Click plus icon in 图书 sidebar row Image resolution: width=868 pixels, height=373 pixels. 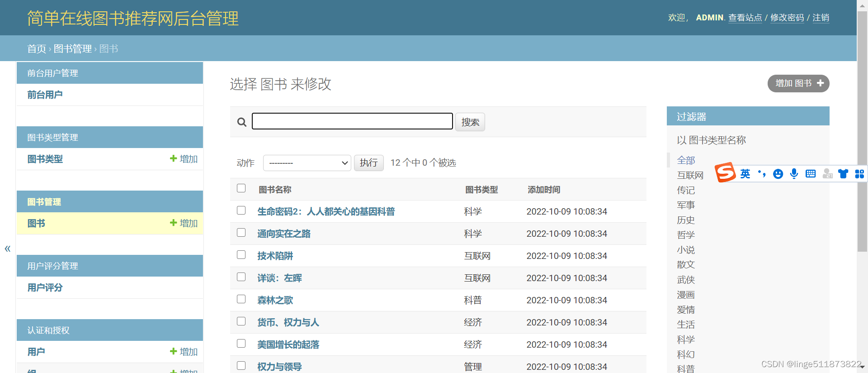(x=173, y=223)
